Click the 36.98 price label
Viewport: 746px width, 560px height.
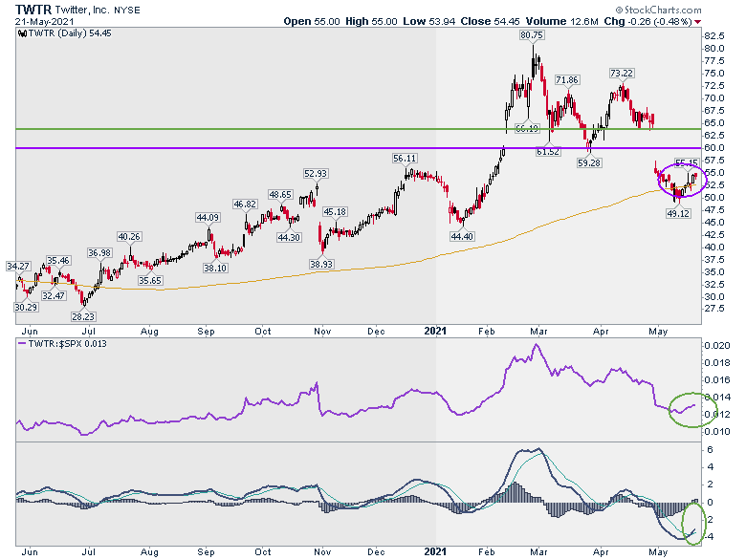(x=99, y=253)
